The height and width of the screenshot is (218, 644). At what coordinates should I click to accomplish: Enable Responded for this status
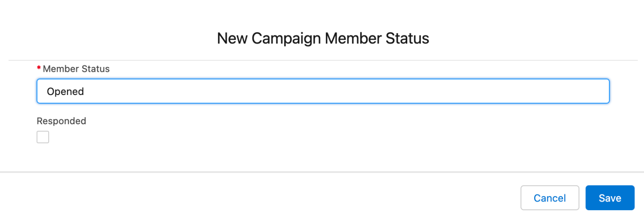click(43, 137)
